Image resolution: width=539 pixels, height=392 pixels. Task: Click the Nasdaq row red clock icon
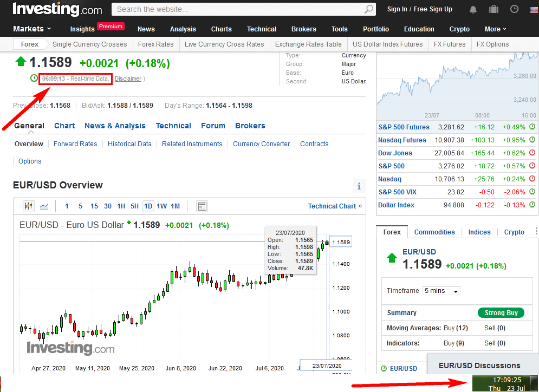point(532,179)
